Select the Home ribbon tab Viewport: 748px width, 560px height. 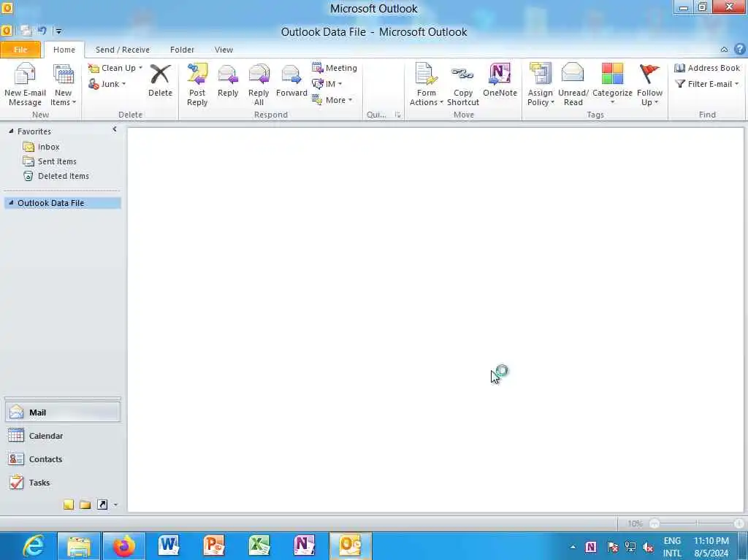point(64,50)
